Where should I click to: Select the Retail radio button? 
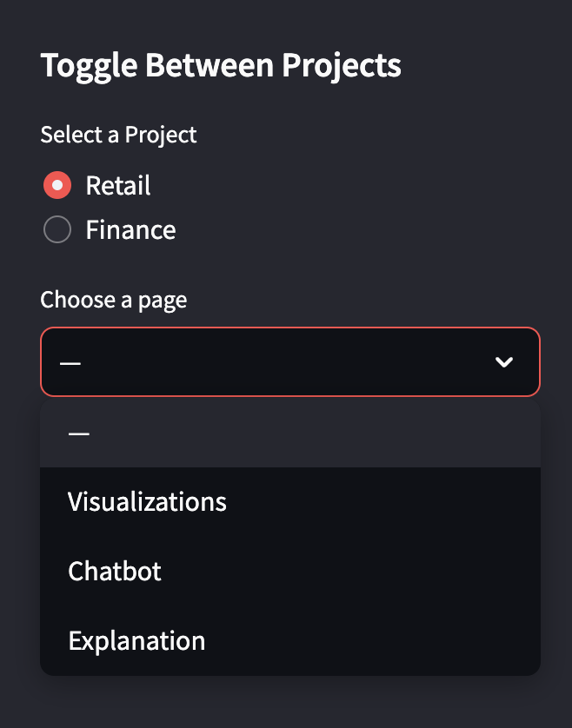click(57, 185)
